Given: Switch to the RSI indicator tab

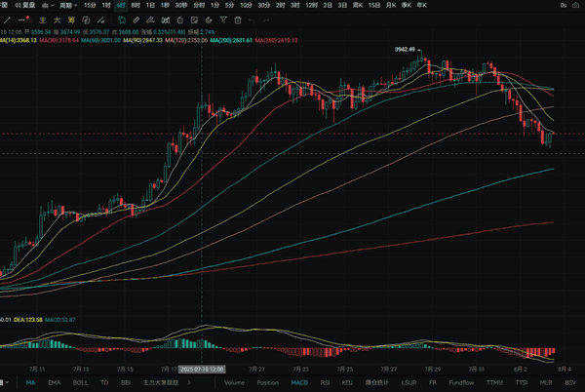Looking at the screenshot, I should [325, 383].
